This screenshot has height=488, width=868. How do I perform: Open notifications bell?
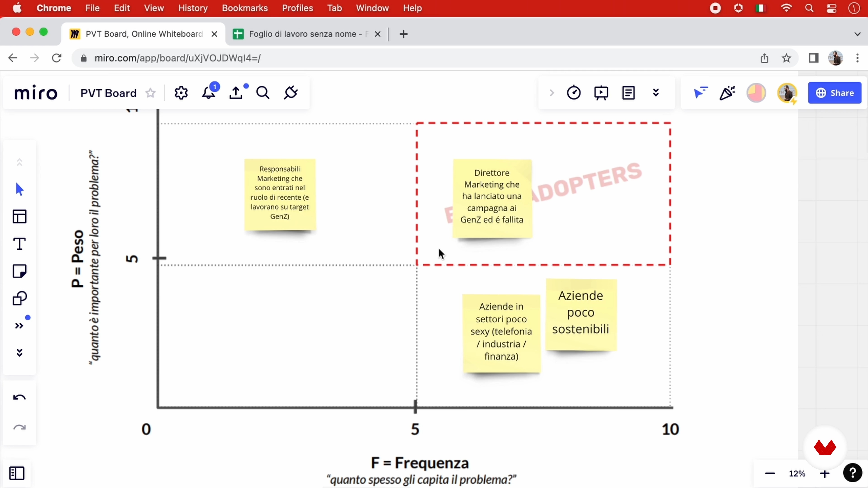[x=209, y=93]
